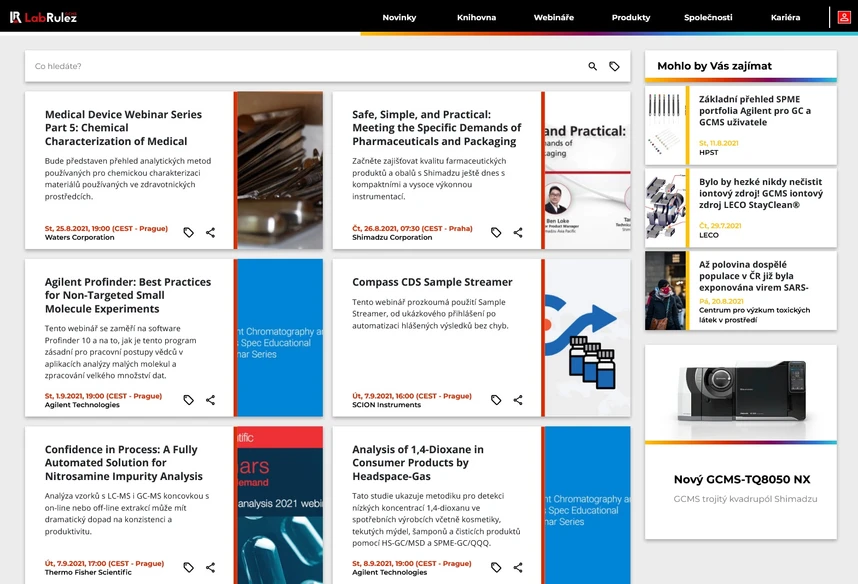Click blue thumbnail of 1,4-Dioxane card
Image resolution: width=858 pixels, height=584 pixels.
(x=588, y=505)
